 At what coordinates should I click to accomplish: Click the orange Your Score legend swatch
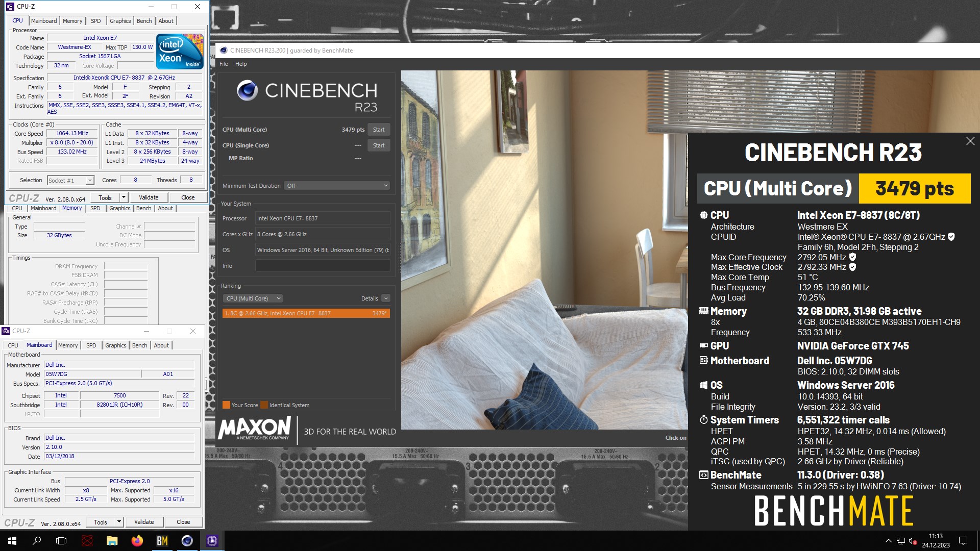point(226,405)
